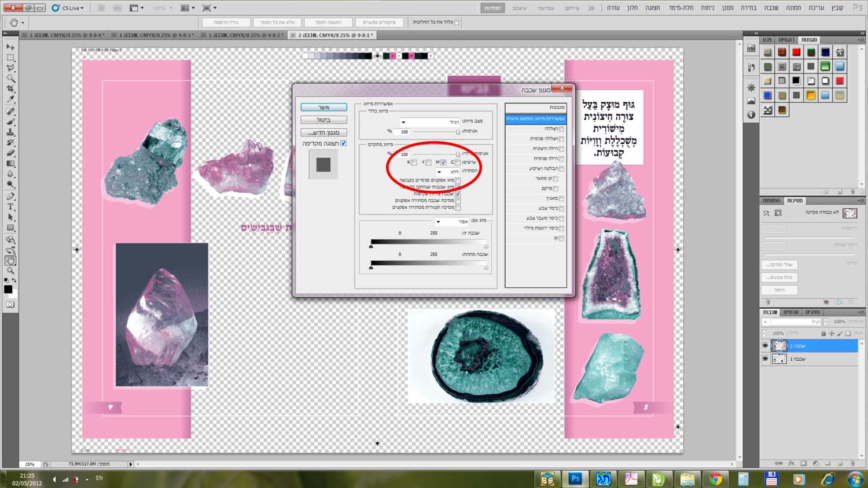The image size is (868, 488).
Task: Select the Horizontal Type tool
Action: pyautogui.click(x=10, y=207)
